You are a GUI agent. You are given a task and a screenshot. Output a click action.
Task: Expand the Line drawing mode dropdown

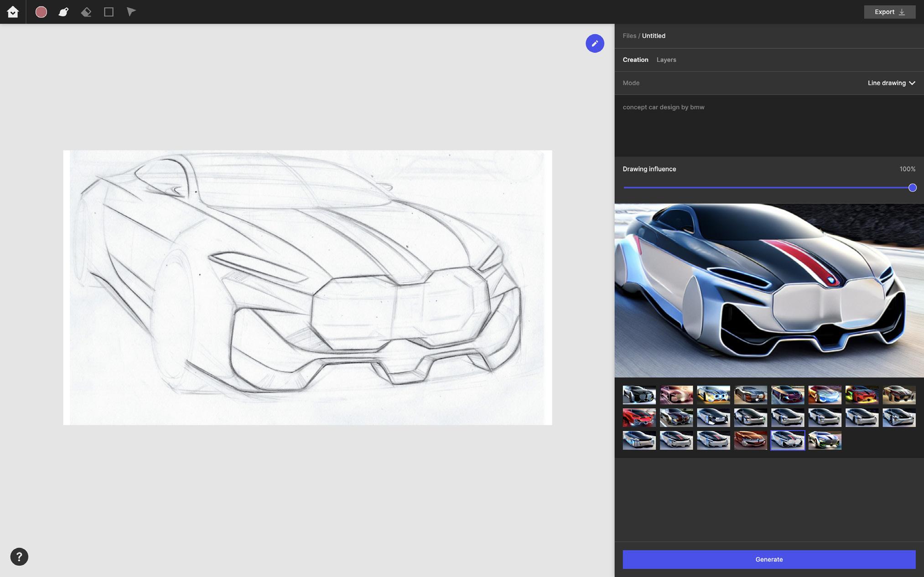click(891, 83)
